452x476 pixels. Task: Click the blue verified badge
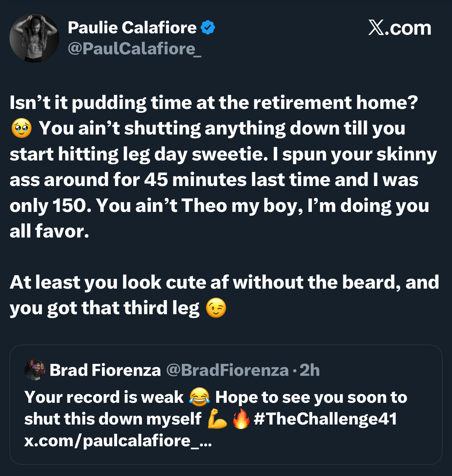point(208,27)
